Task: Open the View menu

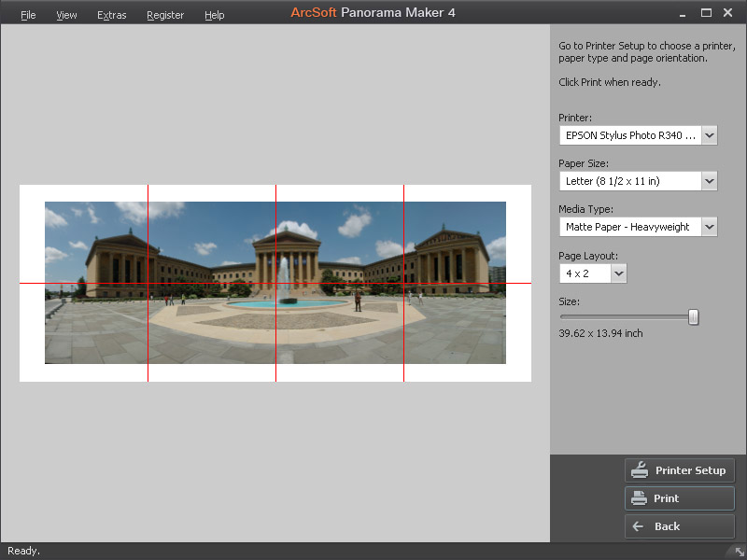Action: [x=66, y=15]
